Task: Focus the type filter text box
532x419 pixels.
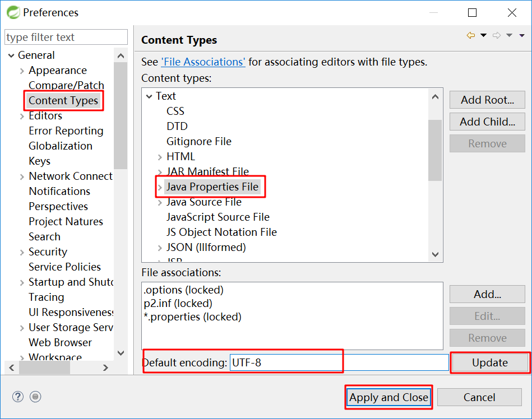Action: pyautogui.click(x=66, y=37)
